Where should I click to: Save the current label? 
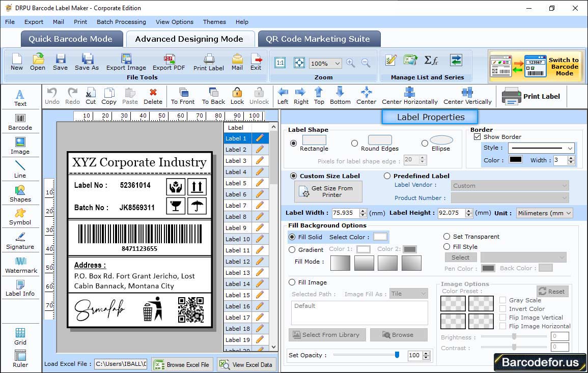60,62
